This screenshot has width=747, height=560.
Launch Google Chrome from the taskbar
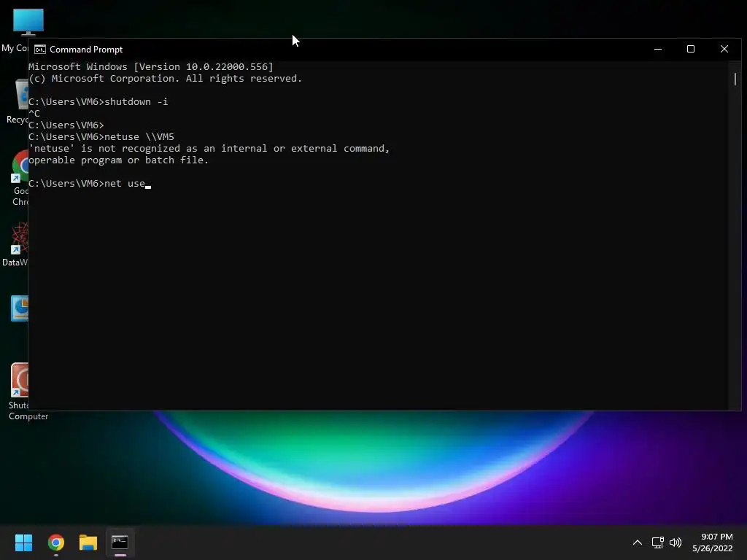(56, 542)
